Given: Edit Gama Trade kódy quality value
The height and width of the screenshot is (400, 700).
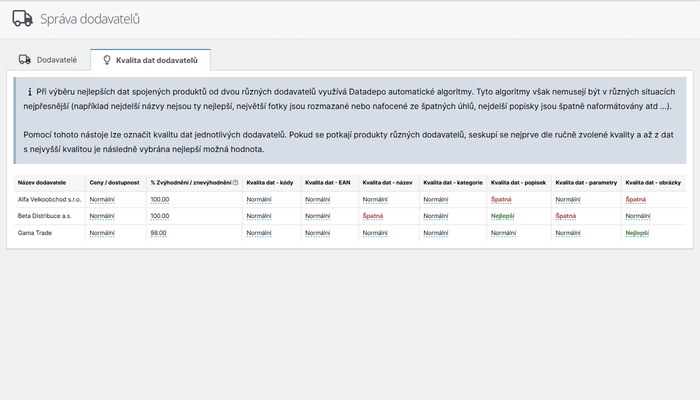Looking at the screenshot, I should (259, 233).
